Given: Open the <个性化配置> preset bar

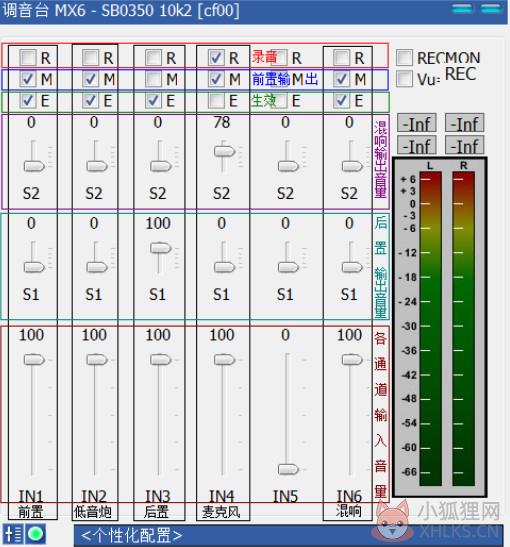Looking at the screenshot, I should tap(288, 535).
